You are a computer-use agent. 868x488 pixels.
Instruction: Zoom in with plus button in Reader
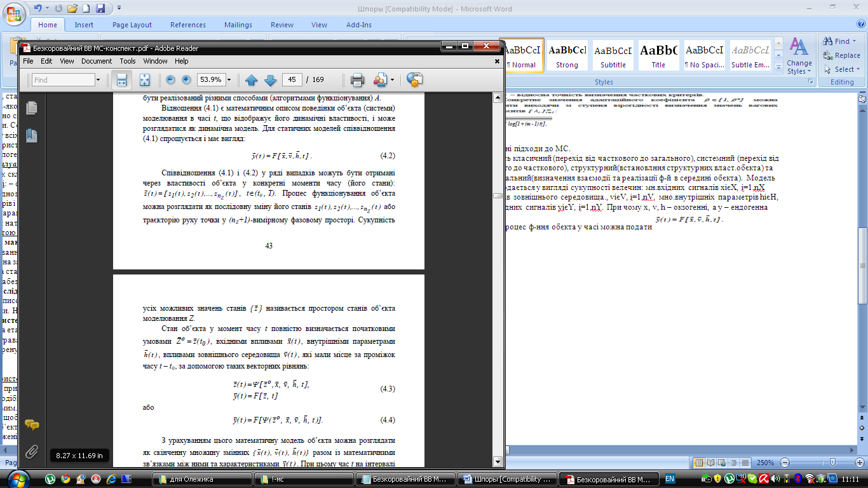click(186, 80)
